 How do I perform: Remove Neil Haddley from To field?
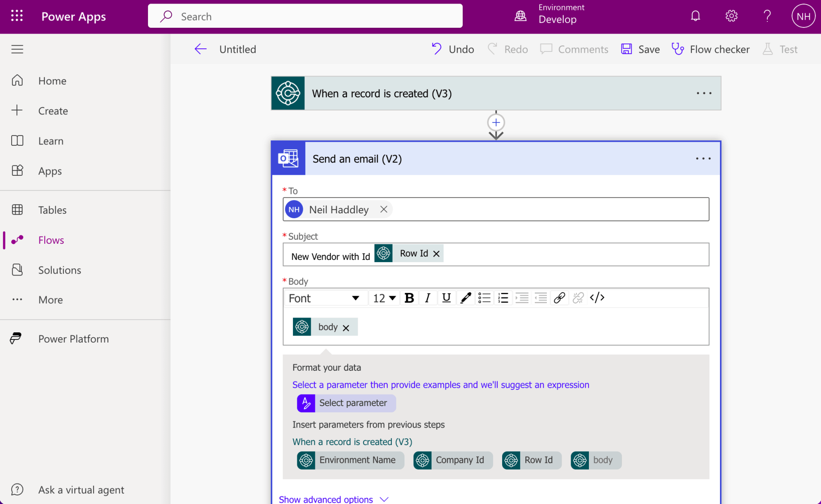pos(383,209)
